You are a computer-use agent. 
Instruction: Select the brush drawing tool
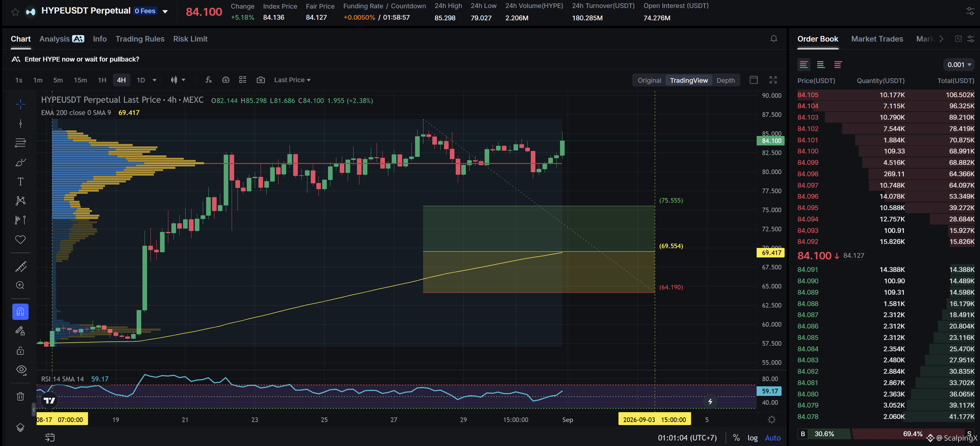[x=21, y=162]
